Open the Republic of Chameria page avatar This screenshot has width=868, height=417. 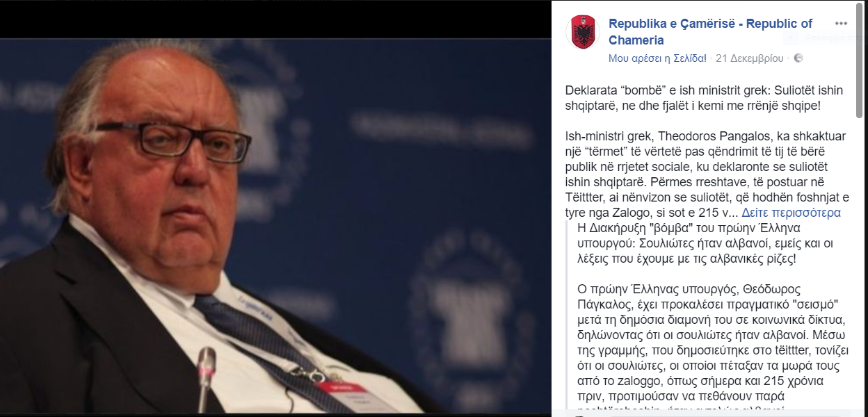tap(583, 32)
